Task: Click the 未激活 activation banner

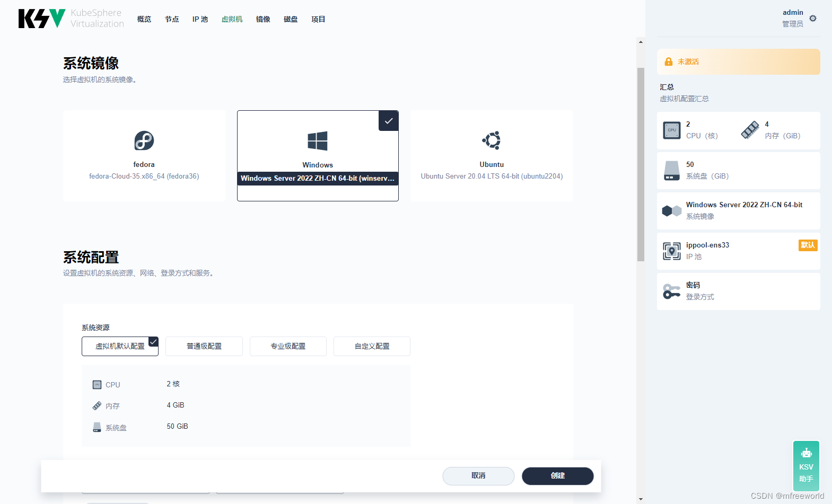Action: click(738, 61)
